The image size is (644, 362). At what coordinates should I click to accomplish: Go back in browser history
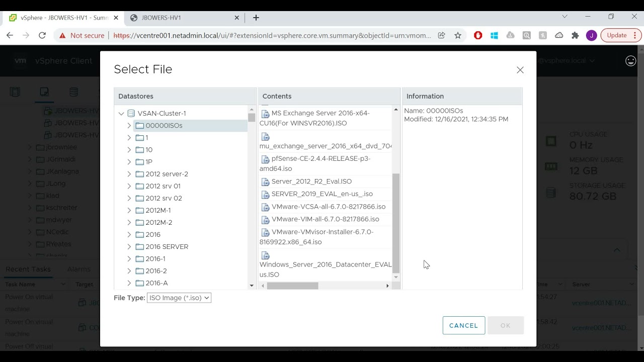10,35
